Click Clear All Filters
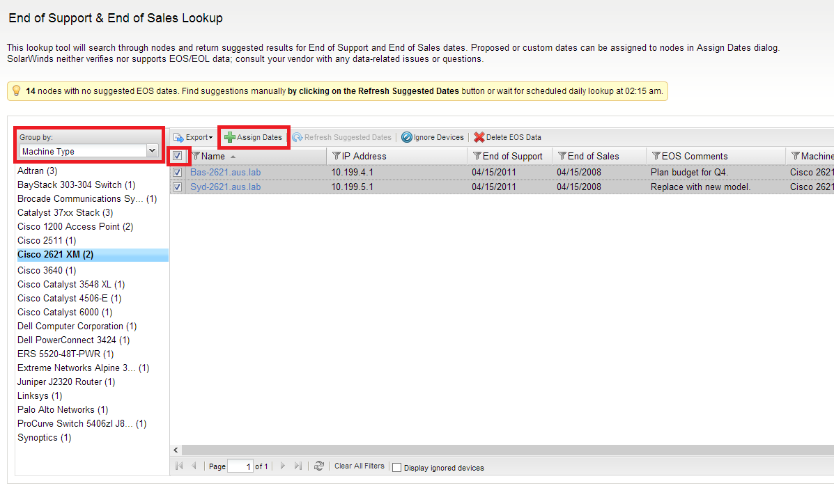The height and width of the screenshot is (504, 834). click(x=360, y=466)
